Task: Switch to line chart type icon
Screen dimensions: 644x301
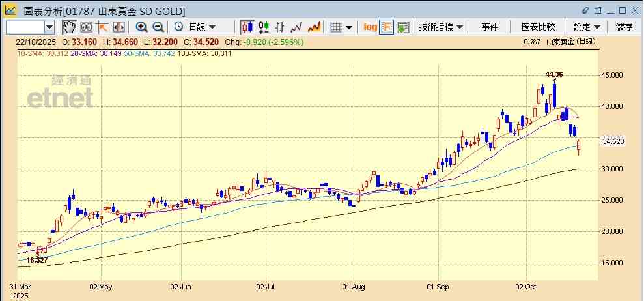Action: point(297,27)
